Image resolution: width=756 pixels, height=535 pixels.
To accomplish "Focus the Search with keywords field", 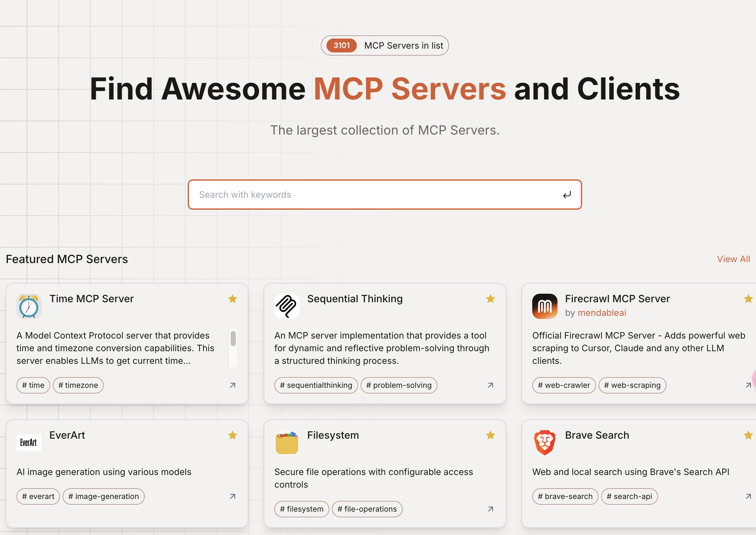I will (376, 194).
